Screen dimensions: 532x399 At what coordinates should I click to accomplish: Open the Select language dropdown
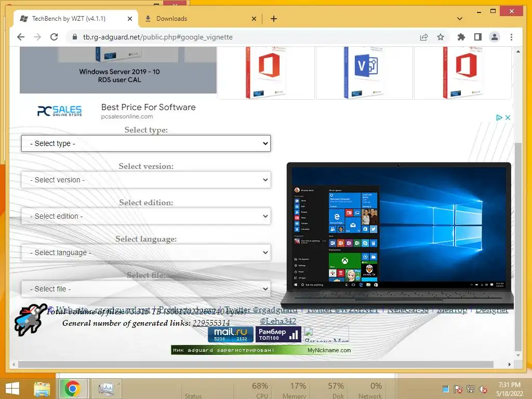(x=146, y=252)
